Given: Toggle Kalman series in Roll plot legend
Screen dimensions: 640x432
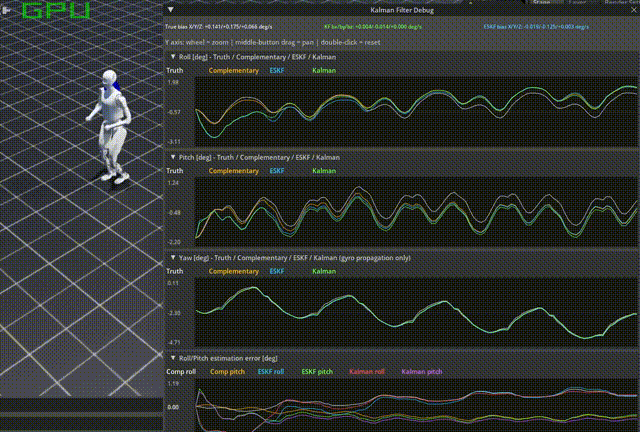Looking at the screenshot, I should click(x=324, y=71).
